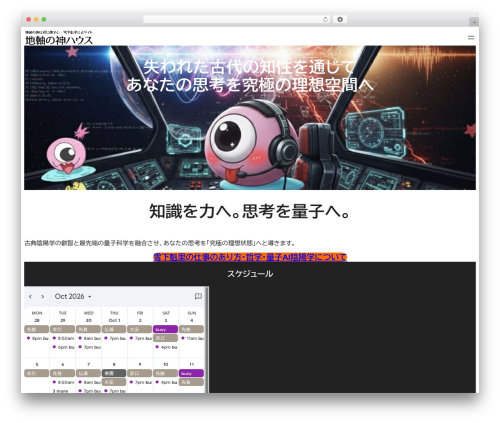
Task: Go to next month in calendar
Action: click(x=43, y=296)
